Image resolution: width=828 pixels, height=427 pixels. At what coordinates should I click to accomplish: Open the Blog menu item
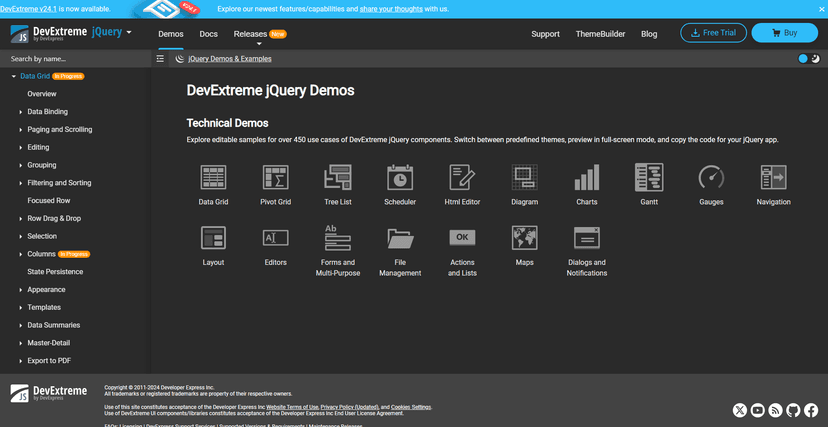649,34
